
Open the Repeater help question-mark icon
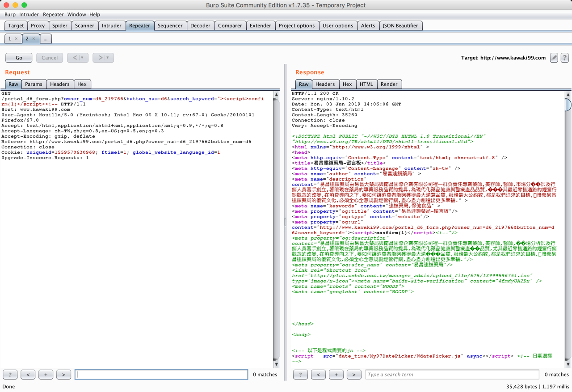pyautogui.click(x=564, y=58)
